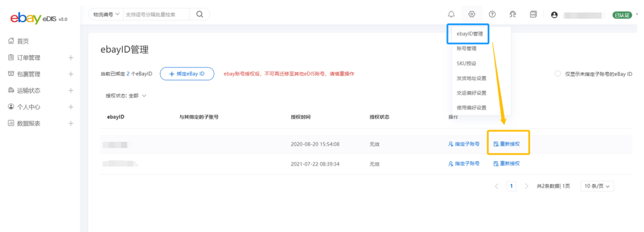Click 重新授权 for 2021-07-22 row
This screenshot has height=232, width=644.
(x=506, y=164)
